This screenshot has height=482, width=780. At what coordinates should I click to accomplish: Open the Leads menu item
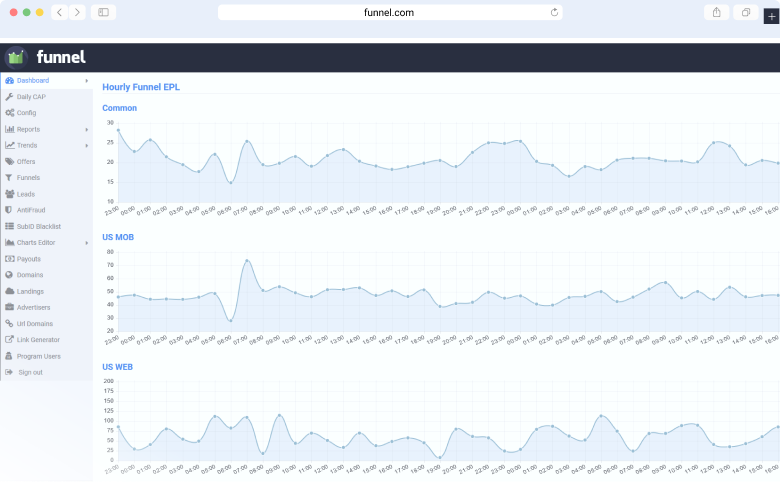click(26, 194)
